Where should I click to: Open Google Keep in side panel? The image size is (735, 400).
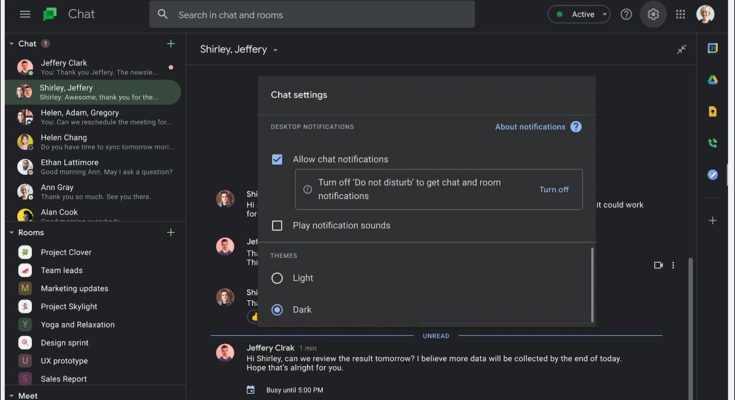[x=713, y=111]
